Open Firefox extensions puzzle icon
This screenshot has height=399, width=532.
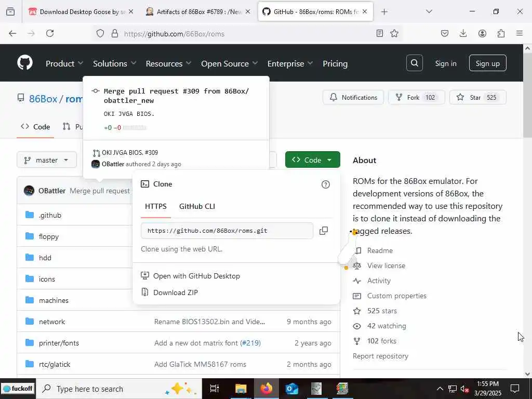click(x=501, y=33)
